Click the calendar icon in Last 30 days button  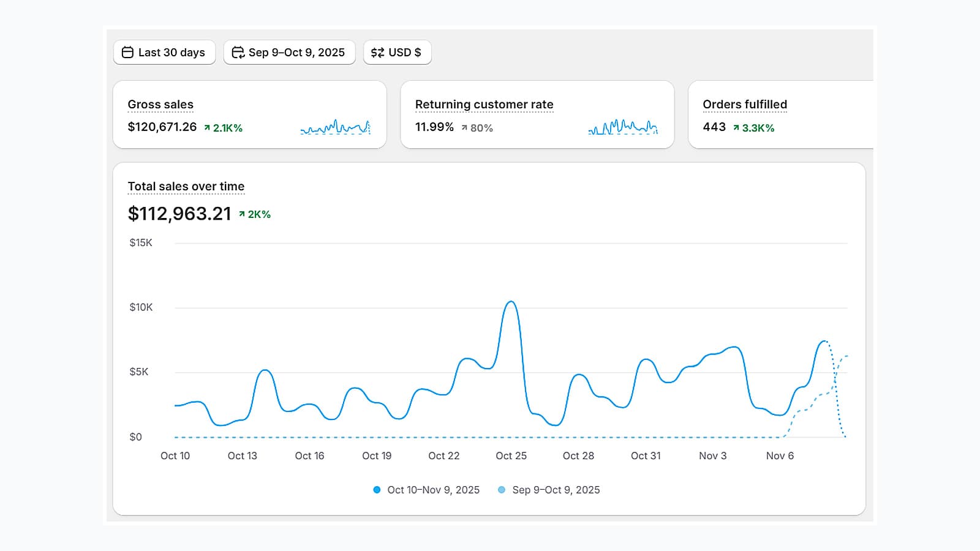(x=127, y=52)
